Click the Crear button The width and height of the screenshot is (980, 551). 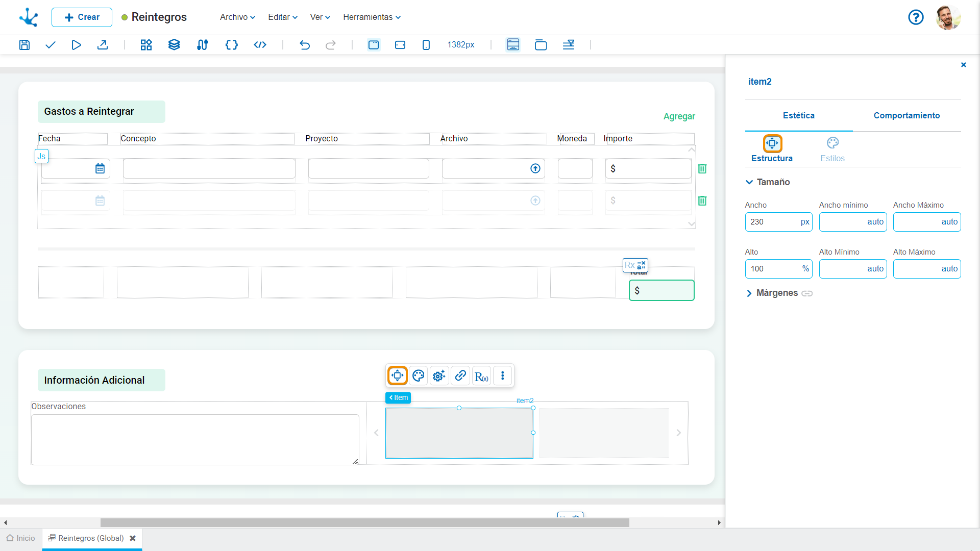[82, 17]
